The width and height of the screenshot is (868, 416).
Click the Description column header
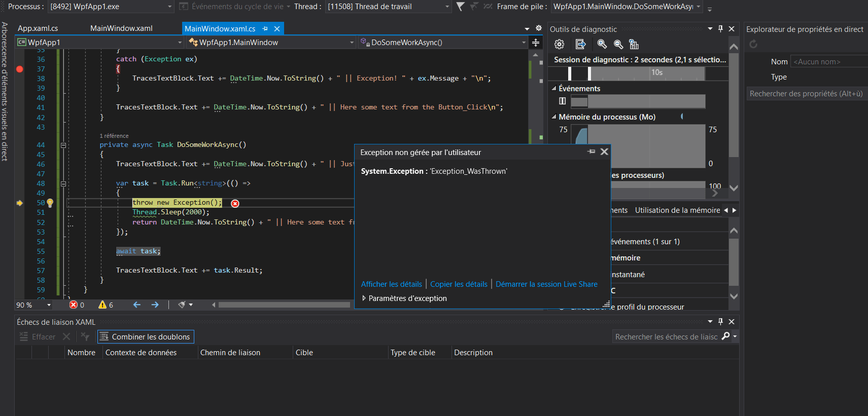pos(473,353)
